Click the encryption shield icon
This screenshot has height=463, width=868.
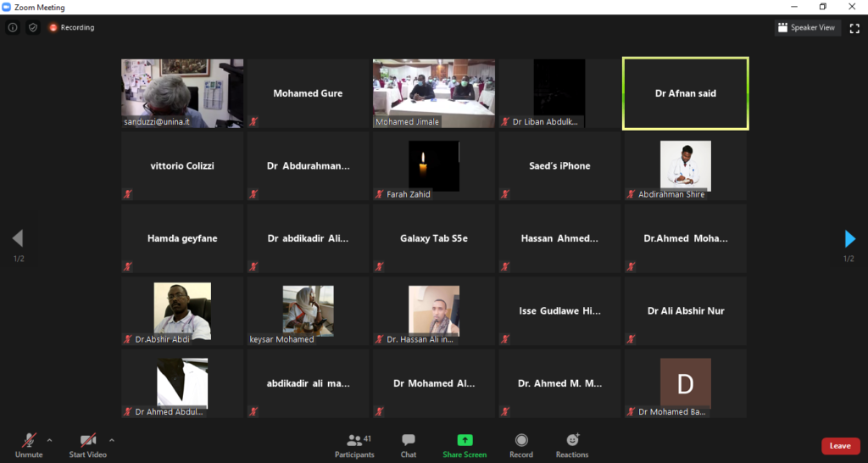[33, 27]
